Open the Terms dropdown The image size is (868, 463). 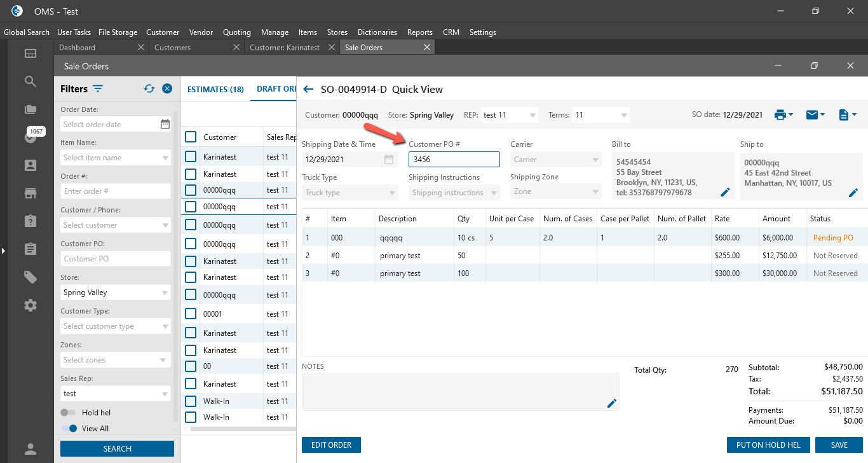[x=624, y=115]
